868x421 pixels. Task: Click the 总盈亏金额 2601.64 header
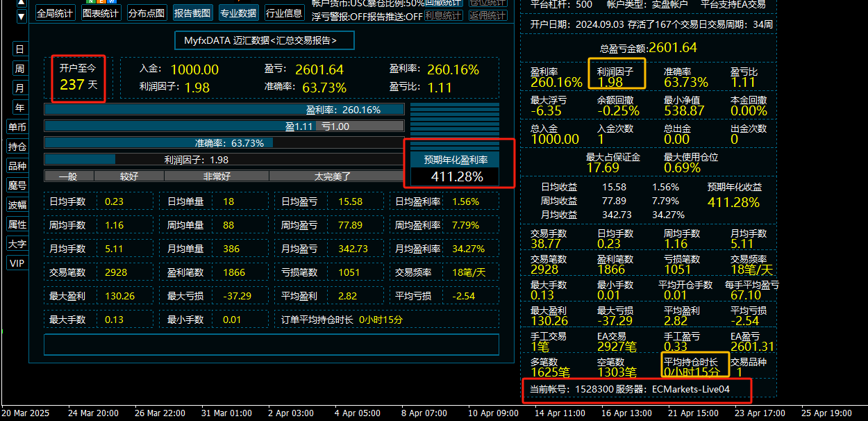pyautogui.click(x=648, y=48)
